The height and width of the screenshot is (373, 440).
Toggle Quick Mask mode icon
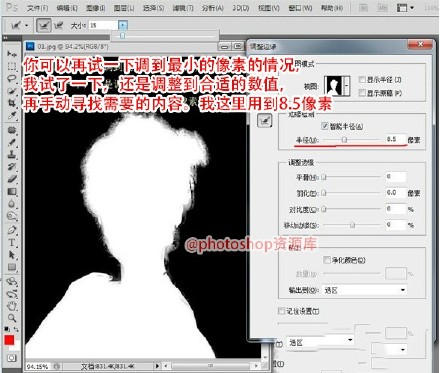[x=12, y=358]
